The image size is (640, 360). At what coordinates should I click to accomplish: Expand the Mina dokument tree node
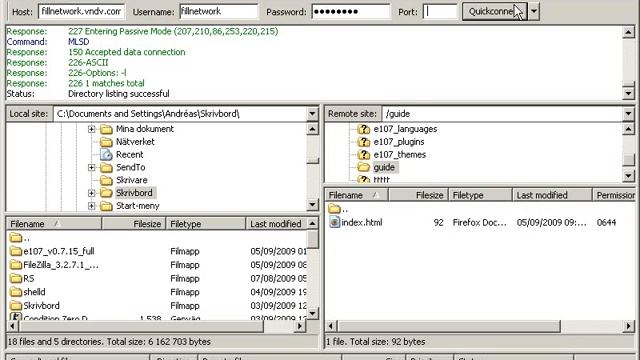(x=91, y=129)
